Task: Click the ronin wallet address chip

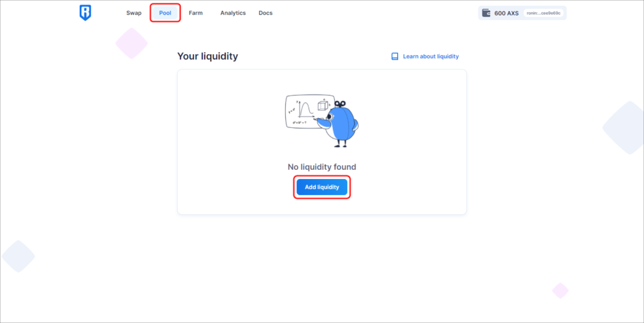Action: 544,13
